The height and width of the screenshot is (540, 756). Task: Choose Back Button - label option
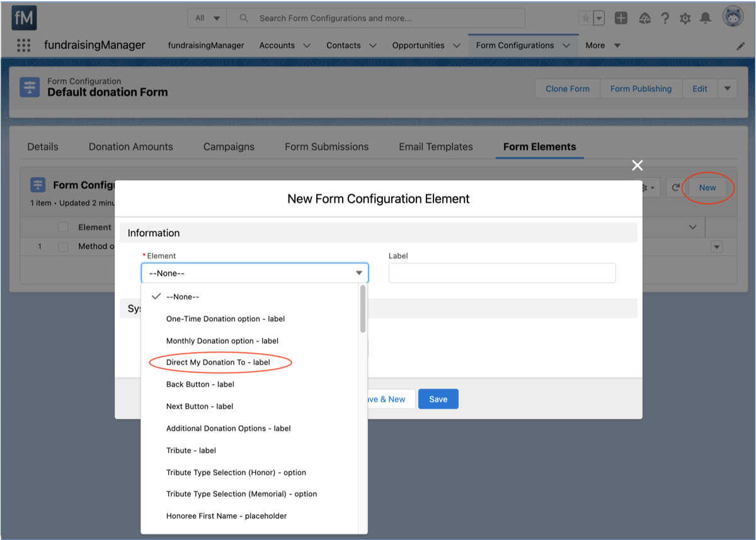pos(251,384)
